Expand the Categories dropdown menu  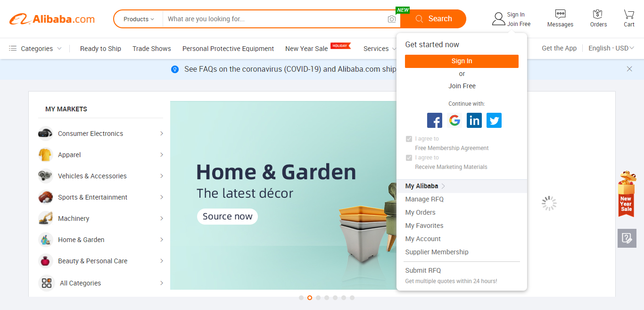pos(35,49)
